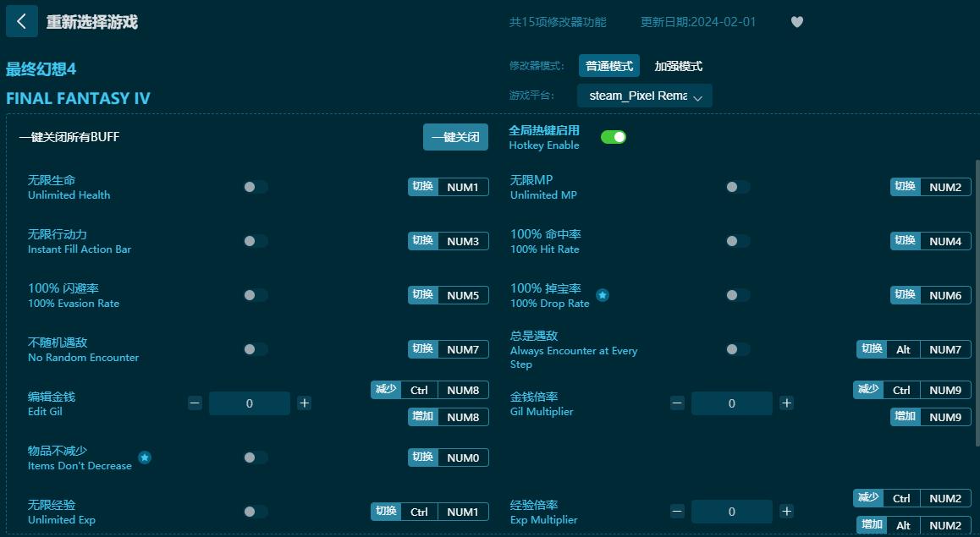The height and width of the screenshot is (537, 980).
Task: Click star badge beside 100% Drop Rate
Action: coord(603,295)
